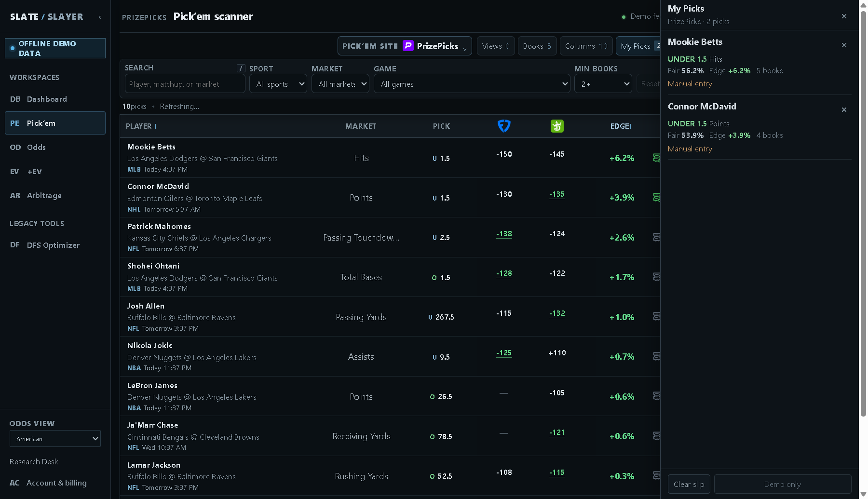This screenshot has height=499, width=868.
Task: Add LeBron James pick via slip icon
Action: [x=656, y=396]
